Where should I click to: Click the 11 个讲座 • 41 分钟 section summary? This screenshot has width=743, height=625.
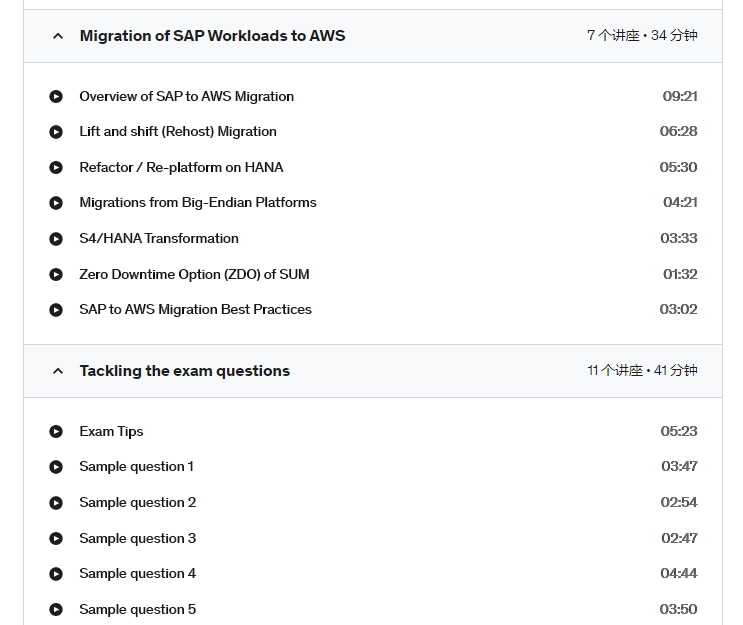[x=642, y=371]
